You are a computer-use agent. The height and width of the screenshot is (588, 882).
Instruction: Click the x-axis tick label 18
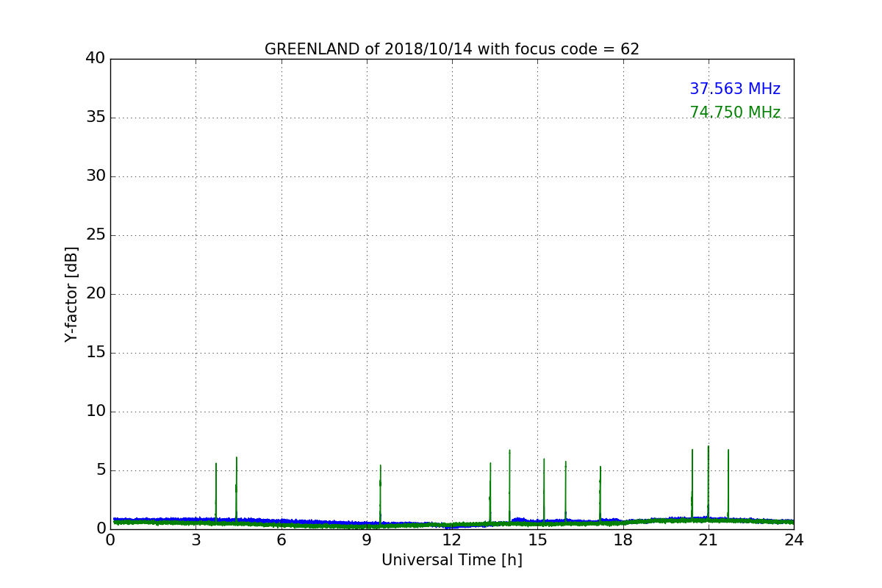623,540
